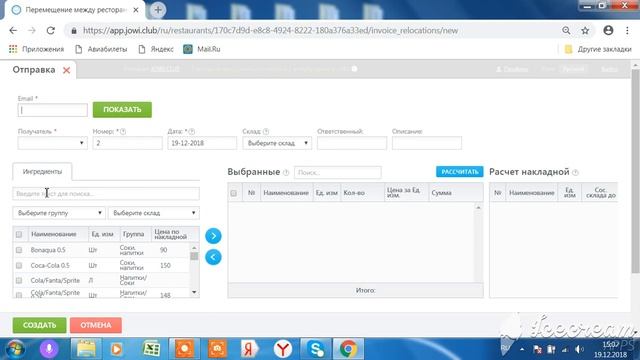Open Chrome profile account icon
The image size is (640, 360).
pyautogui.click(x=608, y=30)
